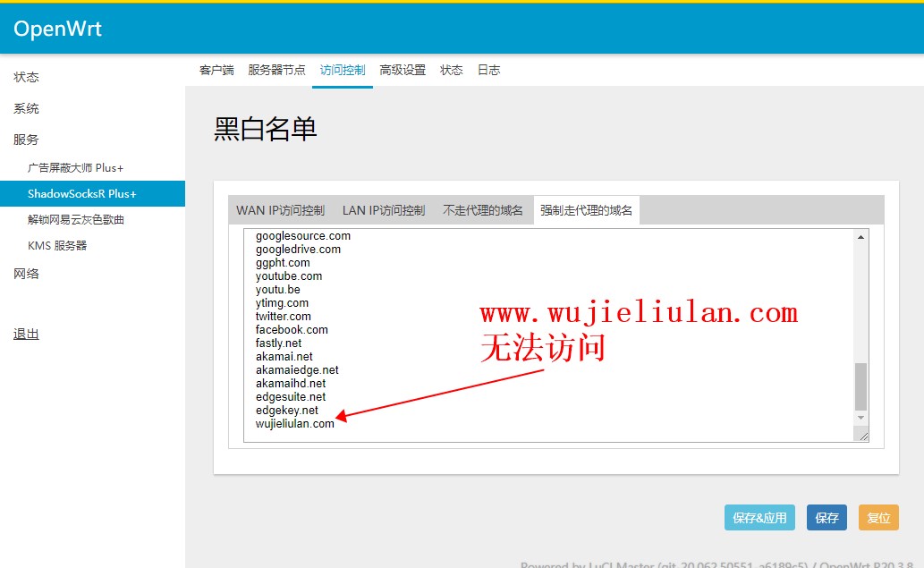The image size is (924, 568).
Task: Switch to the 服务器节点 tab
Action: pos(276,68)
